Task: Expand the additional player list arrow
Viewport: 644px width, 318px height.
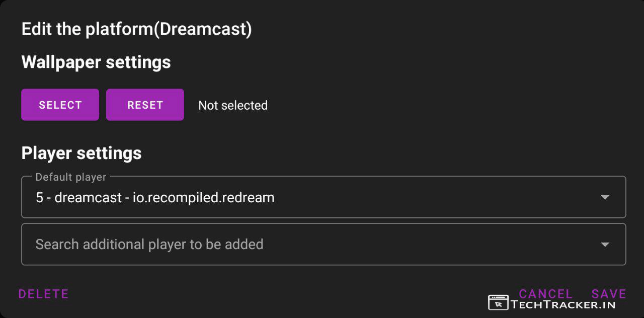Action: point(605,245)
